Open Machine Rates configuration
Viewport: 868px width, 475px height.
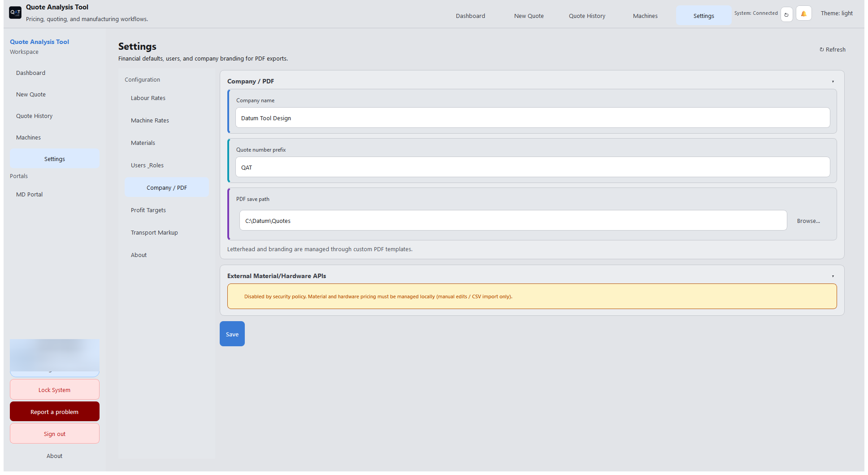[x=167, y=120]
